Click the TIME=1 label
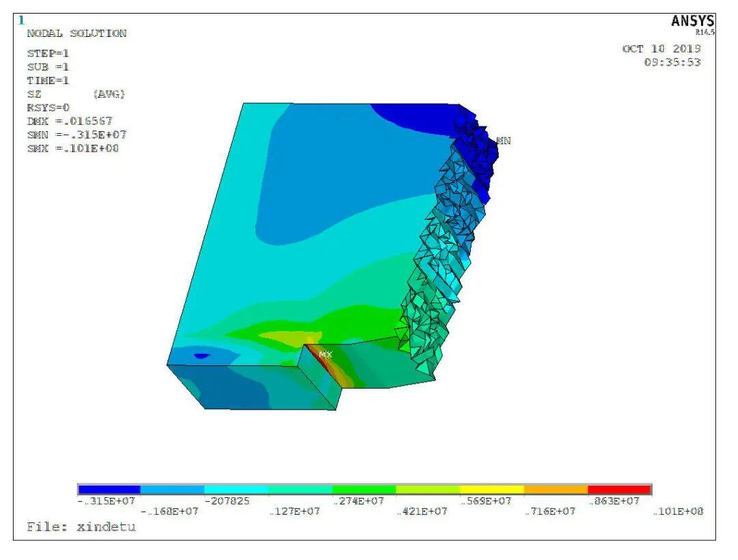This screenshot has width=738, height=560. pos(48,81)
